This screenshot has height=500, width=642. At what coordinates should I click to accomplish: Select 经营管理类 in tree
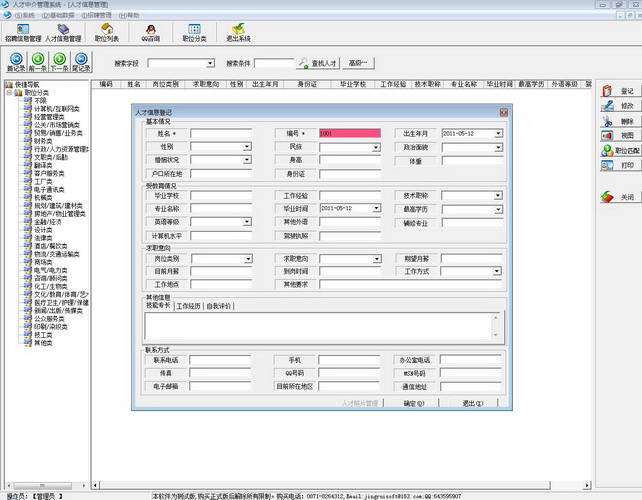tap(49, 117)
